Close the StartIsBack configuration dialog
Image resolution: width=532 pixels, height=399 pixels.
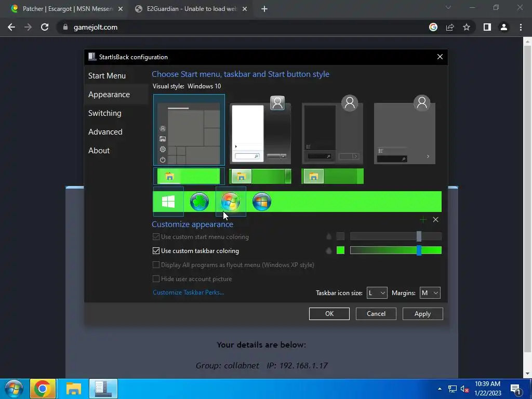(440, 57)
